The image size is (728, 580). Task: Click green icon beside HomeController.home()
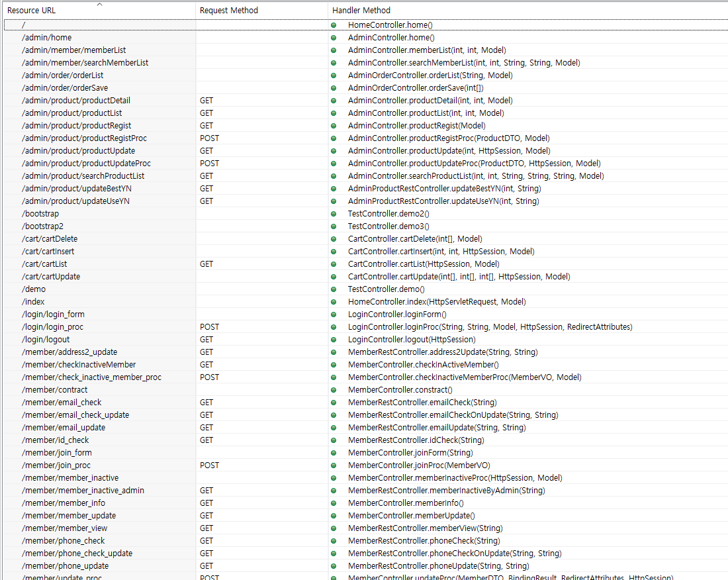tap(334, 25)
